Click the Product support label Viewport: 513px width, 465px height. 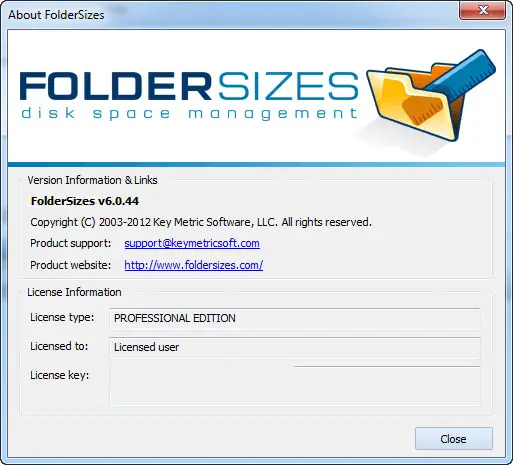point(70,243)
